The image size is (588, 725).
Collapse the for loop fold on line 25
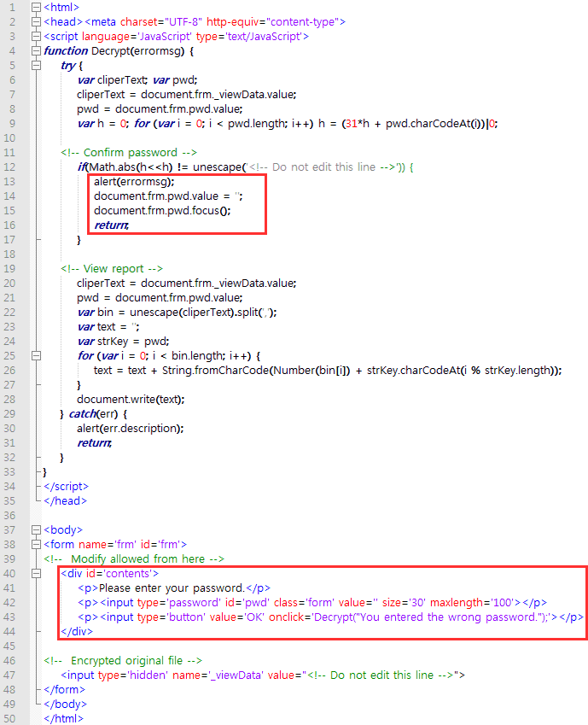pos(36,355)
